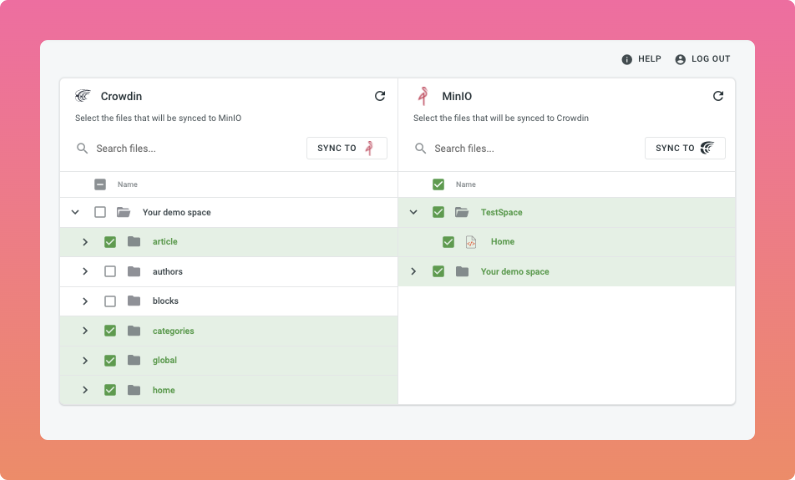Screen dimensions: 795x480
Task: Open the HELP link
Action: (x=641, y=59)
